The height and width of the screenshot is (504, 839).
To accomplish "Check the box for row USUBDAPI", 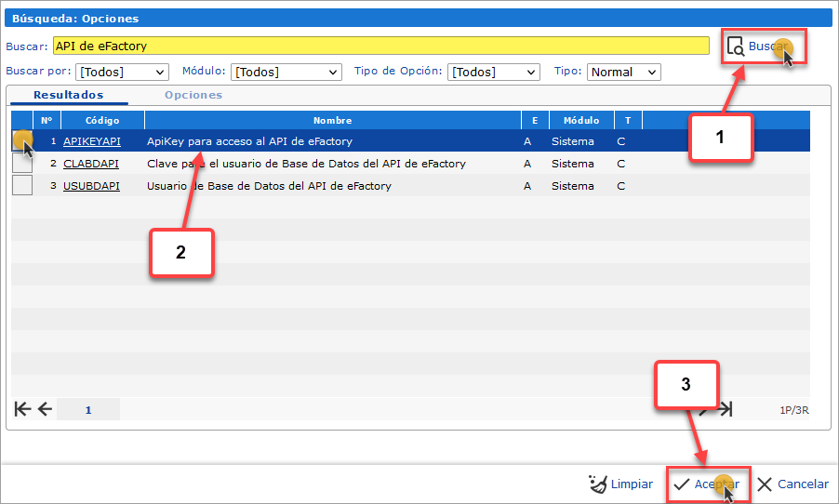I will pyautogui.click(x=22, y=186).
